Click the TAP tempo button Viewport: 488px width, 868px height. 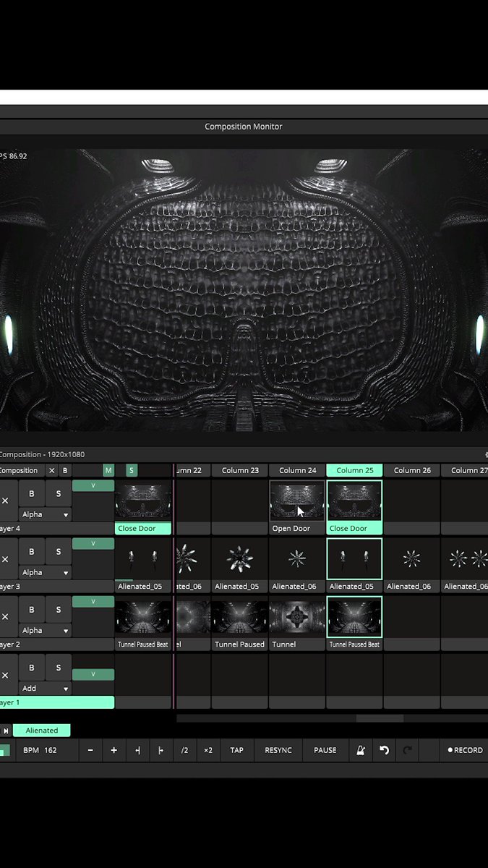point(236,750)
